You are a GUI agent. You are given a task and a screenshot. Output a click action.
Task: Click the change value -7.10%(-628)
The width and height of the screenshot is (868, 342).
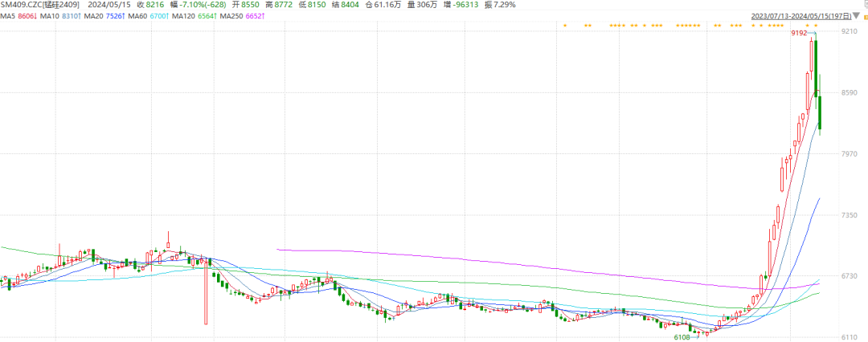click(204, 5)
